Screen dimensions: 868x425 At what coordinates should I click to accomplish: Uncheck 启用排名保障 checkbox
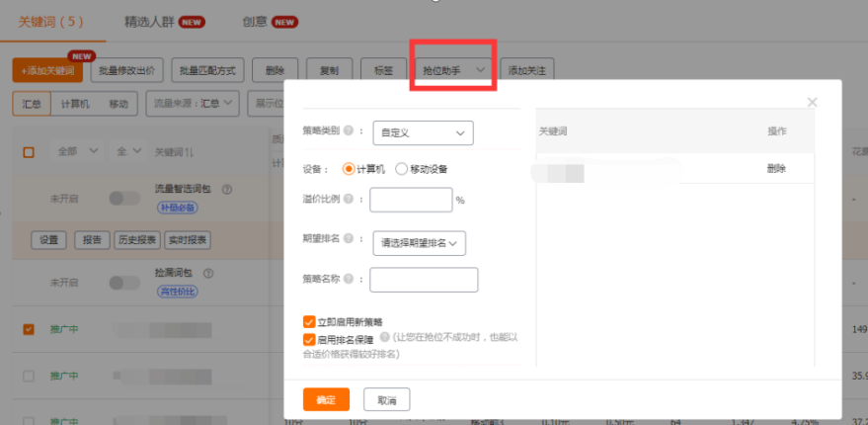(x=309, y=339)
